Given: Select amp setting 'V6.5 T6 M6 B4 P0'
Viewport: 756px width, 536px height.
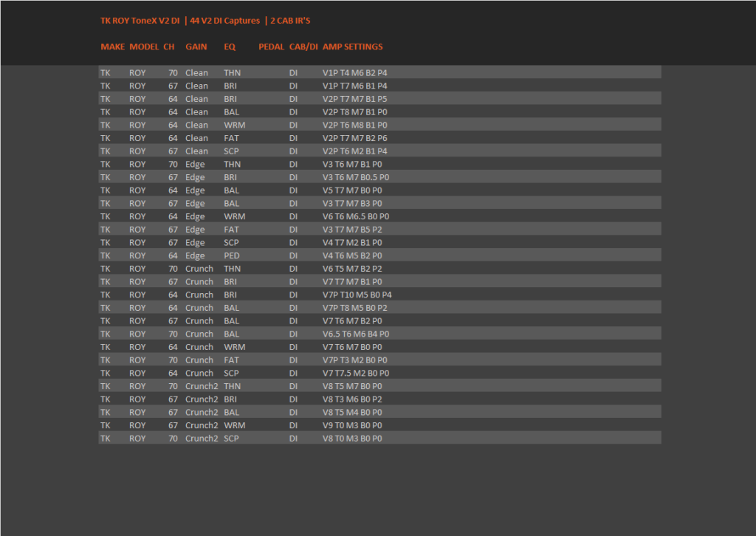Looking at the screenshot, I should tap(356, 334).
